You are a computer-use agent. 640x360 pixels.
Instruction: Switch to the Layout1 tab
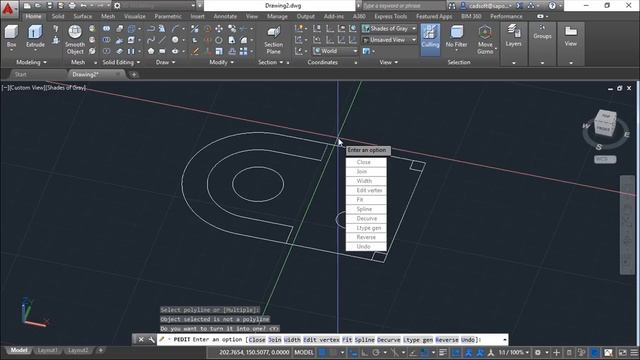click(x=47, y=351)
